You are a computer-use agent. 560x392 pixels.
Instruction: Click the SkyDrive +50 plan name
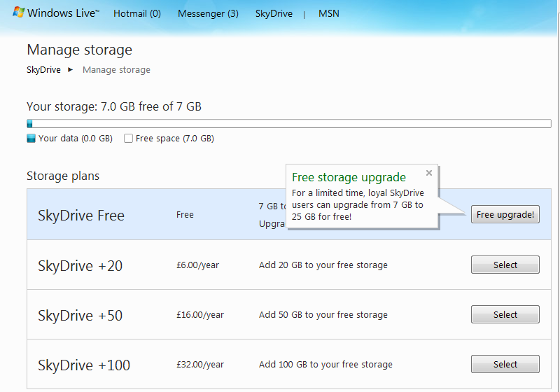coord(80,316)
